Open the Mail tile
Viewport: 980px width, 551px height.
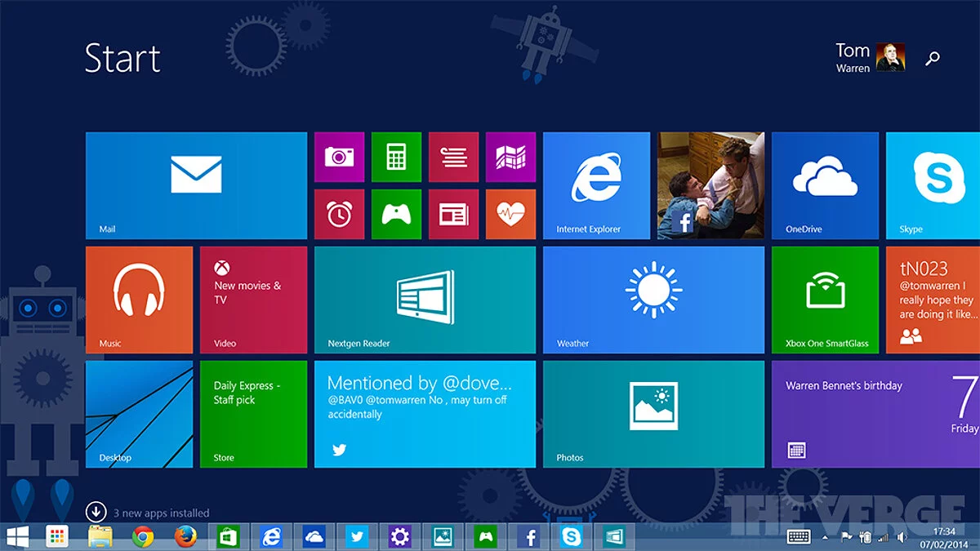[x=196, y=185]
